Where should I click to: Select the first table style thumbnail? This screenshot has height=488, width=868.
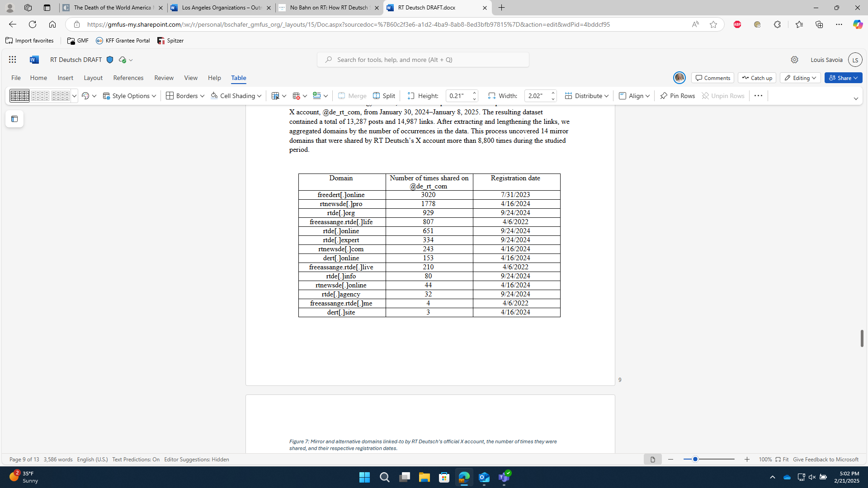coord(20,96)
